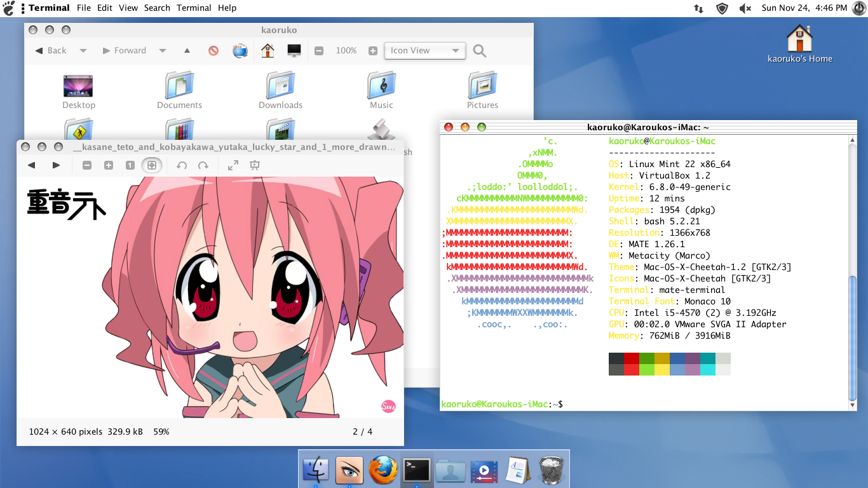Open the network connections indicator

(x=698, y=8)
